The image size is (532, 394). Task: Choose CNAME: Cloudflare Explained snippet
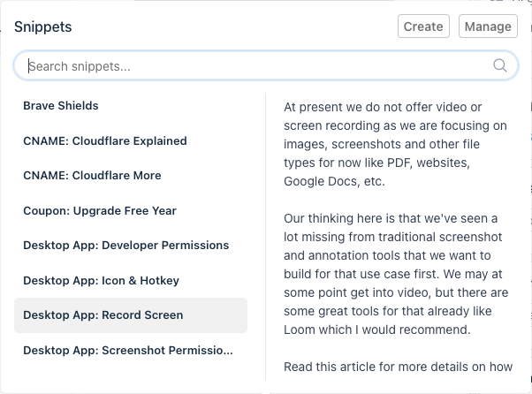(x=131, y=140)
